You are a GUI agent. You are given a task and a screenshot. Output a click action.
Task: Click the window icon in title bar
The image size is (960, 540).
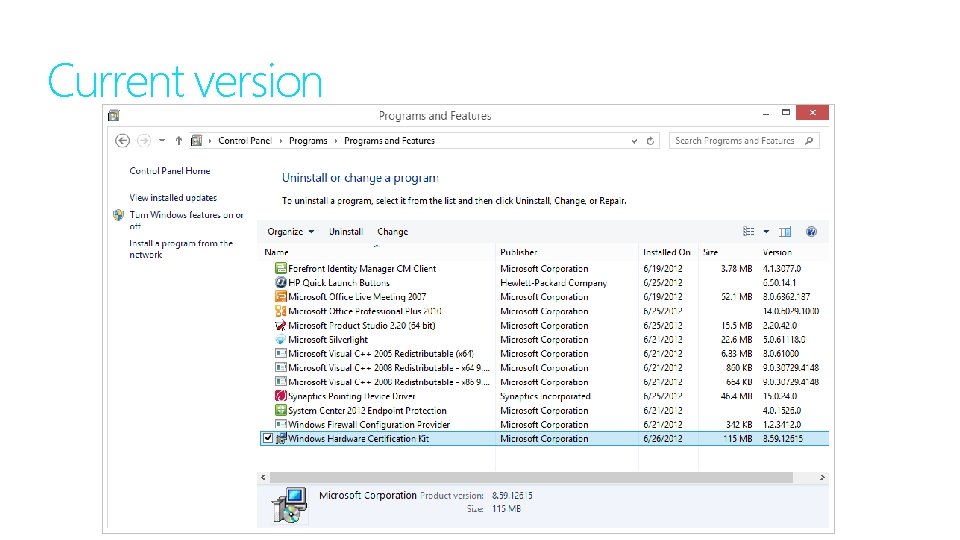pos(114,115)
